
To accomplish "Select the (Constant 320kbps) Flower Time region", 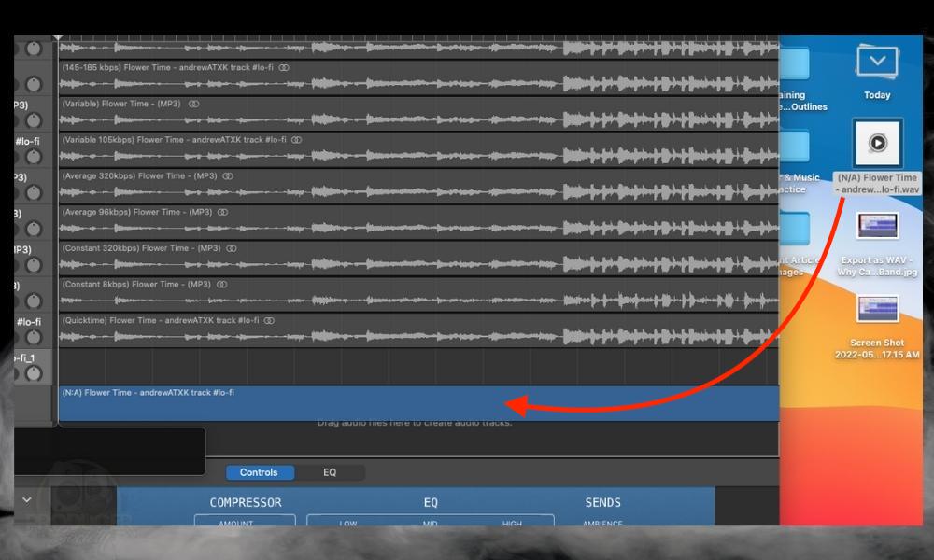I will coord(418,259).
